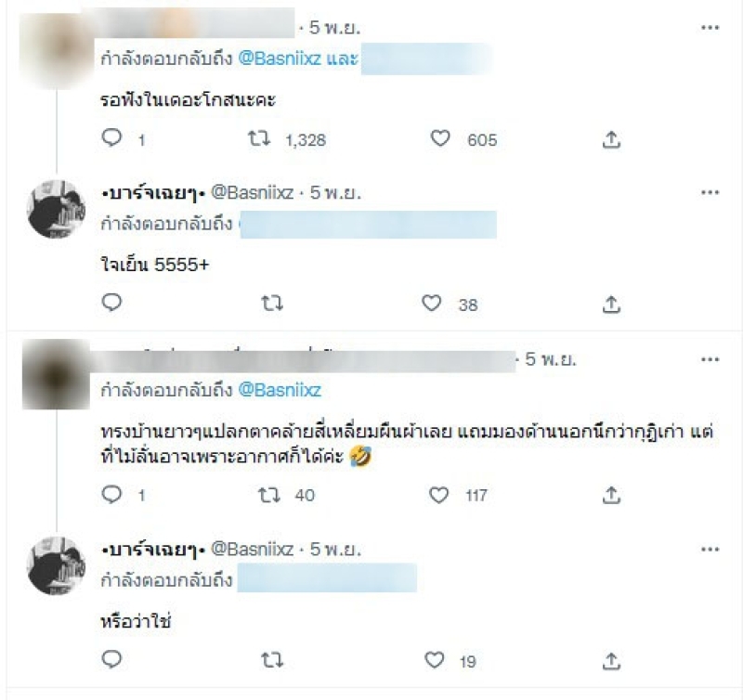Share the tweet with 117 likes
Screen dimensions: 743x700
tap(611, 496)
